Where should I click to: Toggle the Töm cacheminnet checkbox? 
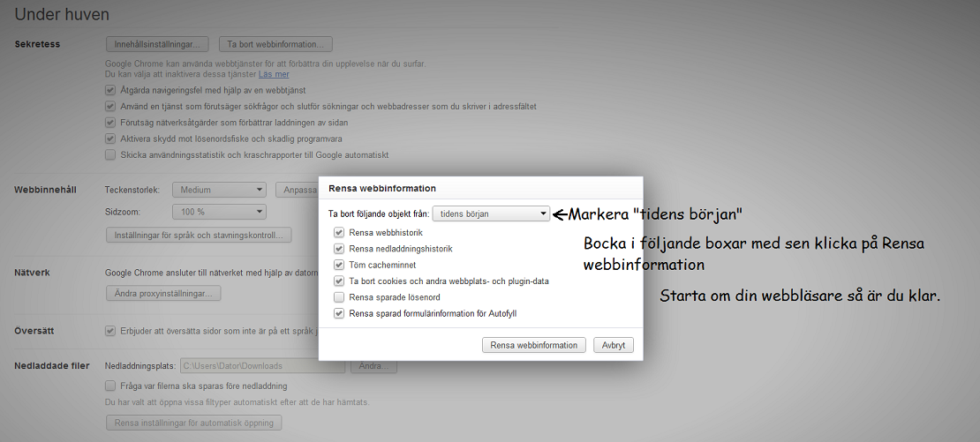[x=339, y=265]
